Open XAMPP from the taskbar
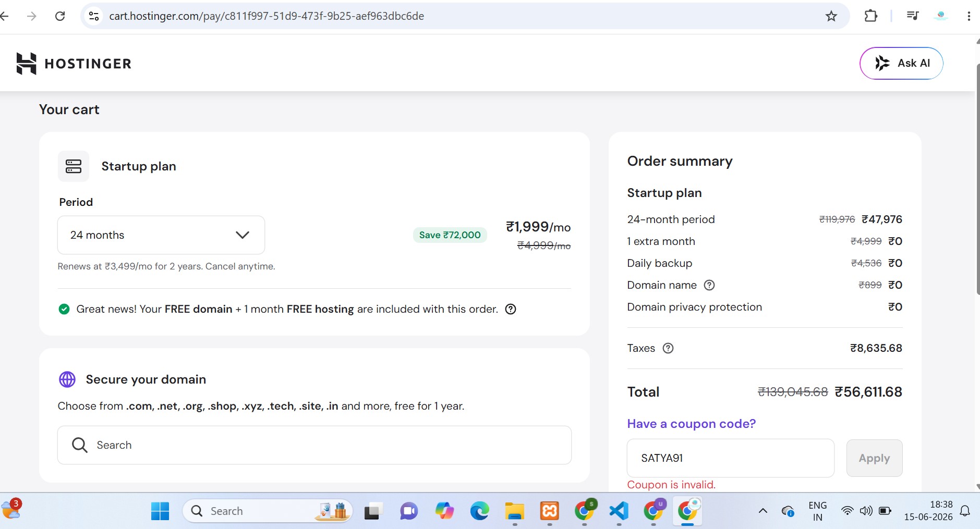 click(x=550, y=511)
